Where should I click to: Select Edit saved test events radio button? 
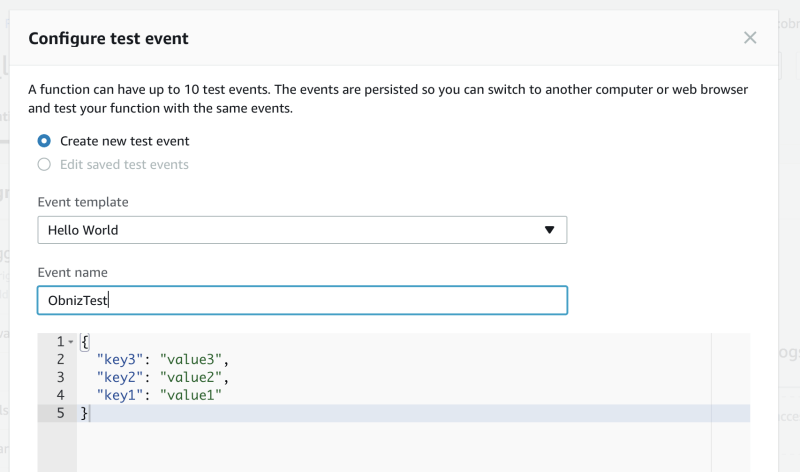coord(44,164)
